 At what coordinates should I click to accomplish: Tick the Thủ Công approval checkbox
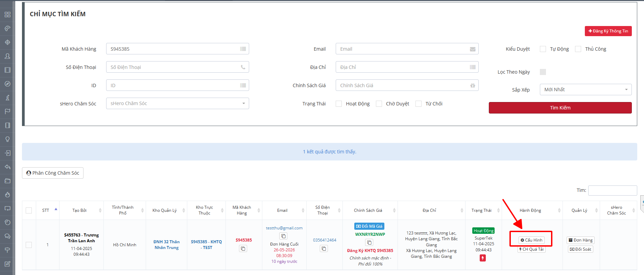[578, 49]
